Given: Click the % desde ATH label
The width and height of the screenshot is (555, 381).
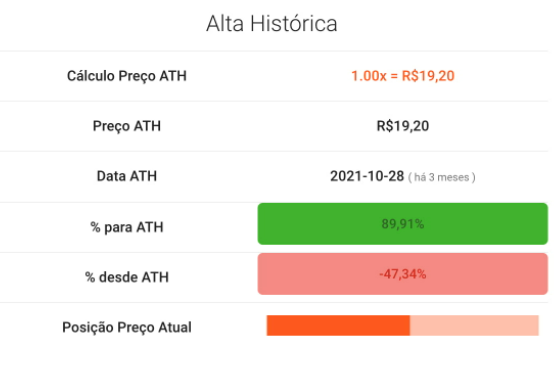Looking at the screenshot, I should [x=127, y=277].
